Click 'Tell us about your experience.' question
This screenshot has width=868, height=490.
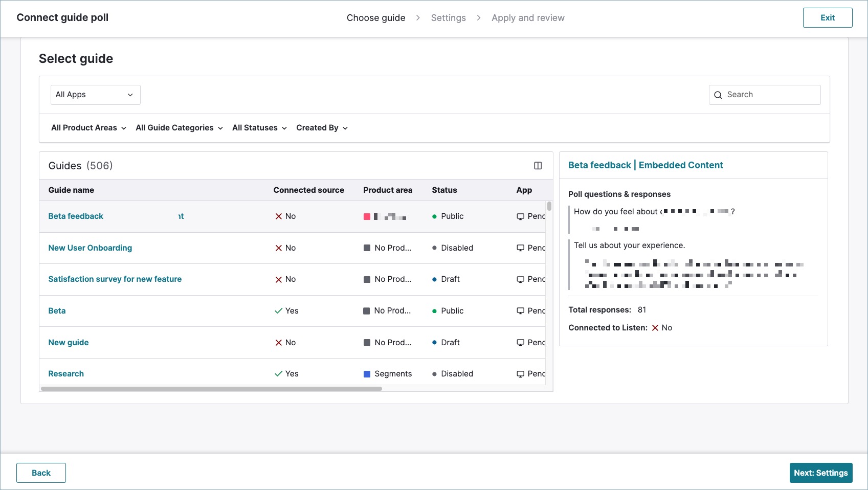629,246
